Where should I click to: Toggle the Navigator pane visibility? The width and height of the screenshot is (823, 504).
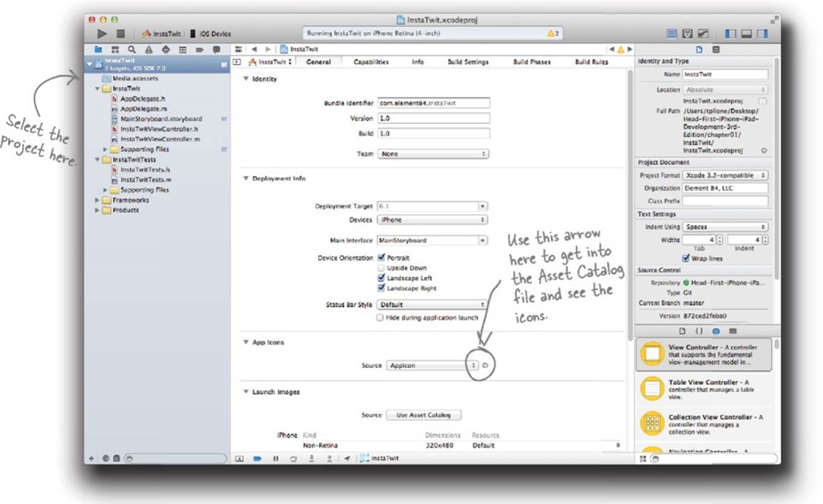point(730,34)
